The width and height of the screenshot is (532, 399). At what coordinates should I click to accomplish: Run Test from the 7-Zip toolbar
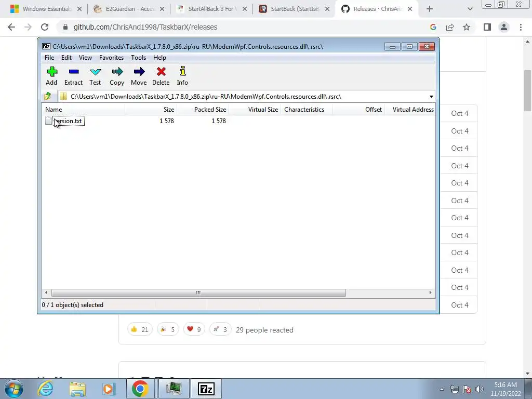(96, 76)
